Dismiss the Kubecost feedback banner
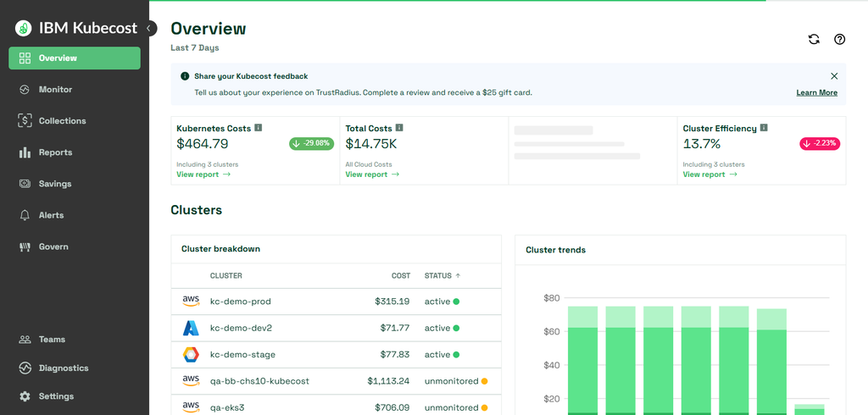The width and height of the screenshot is (868, 415). pyautogui.click(x=834, y=76)
